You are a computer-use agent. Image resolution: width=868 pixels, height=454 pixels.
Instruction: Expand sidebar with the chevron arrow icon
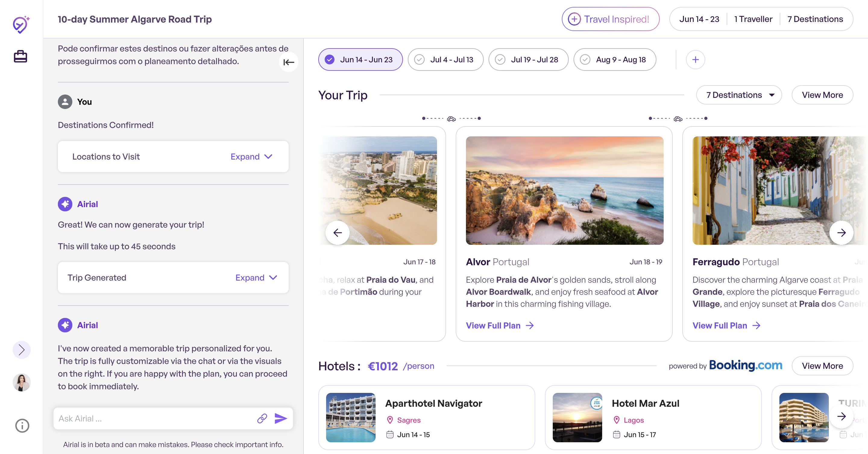tap(22, 350)
